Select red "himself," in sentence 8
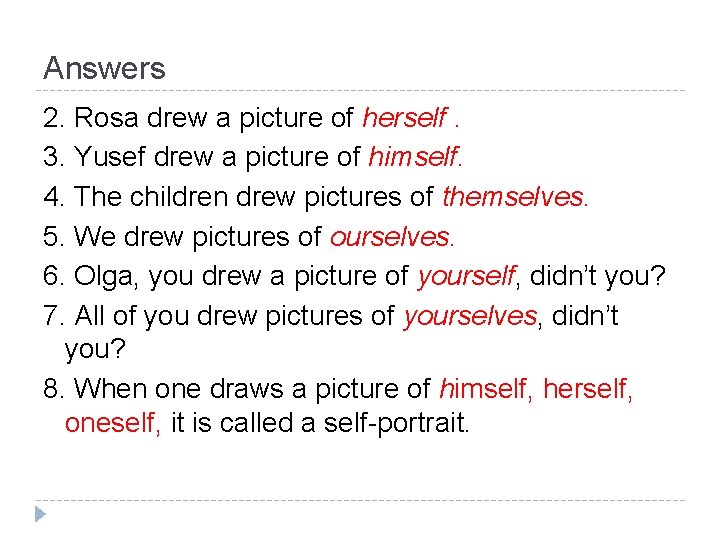This screenshot has height=540, width=720. point(486,387)
